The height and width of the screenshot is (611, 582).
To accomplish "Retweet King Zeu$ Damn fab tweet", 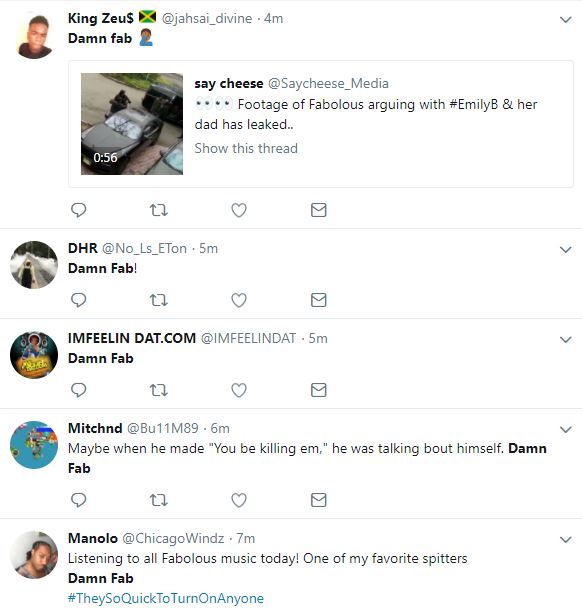I will (159, 210).
